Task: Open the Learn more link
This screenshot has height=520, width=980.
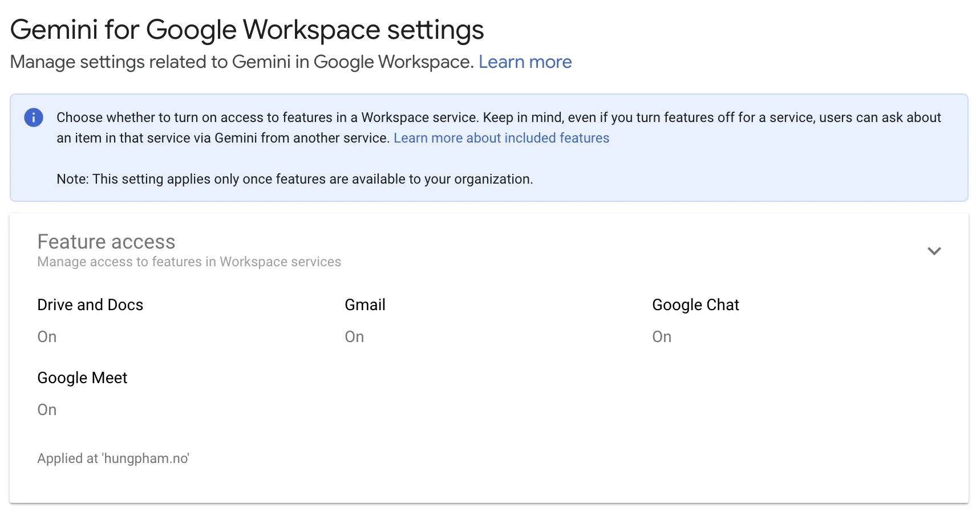Action: pyautogui.click(x=525, y=62)
